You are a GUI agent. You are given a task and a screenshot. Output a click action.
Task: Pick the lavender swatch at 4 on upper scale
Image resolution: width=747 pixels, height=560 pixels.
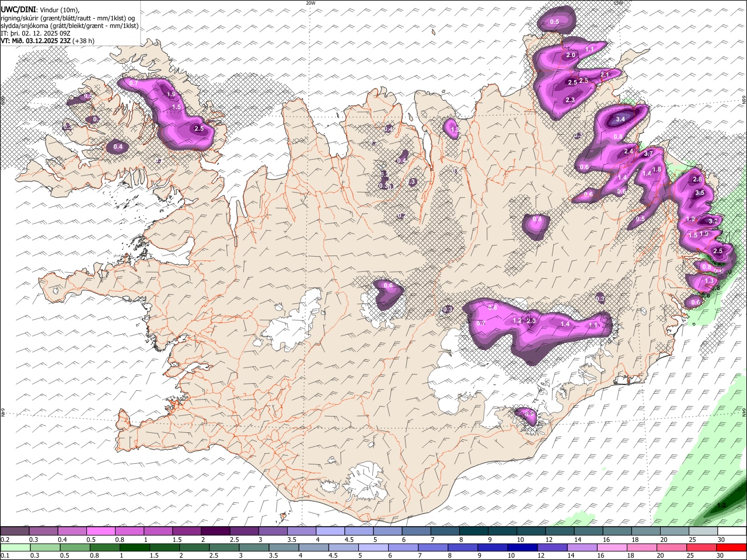(330, 531)
